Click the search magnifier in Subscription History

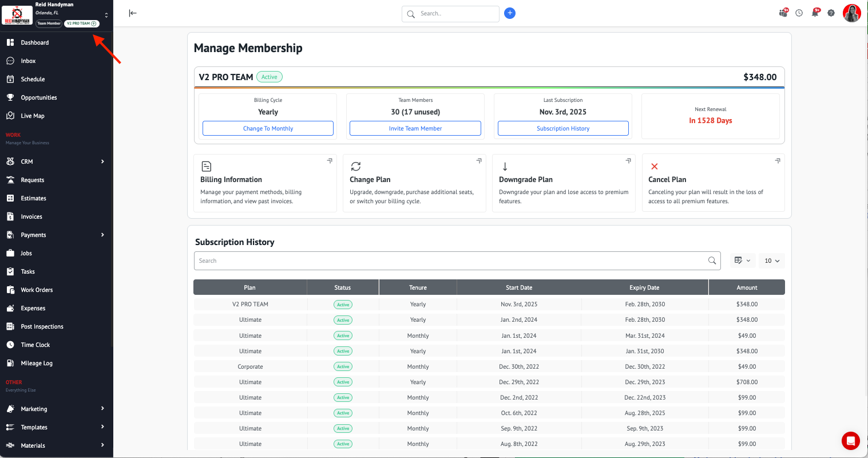point(712,260)
